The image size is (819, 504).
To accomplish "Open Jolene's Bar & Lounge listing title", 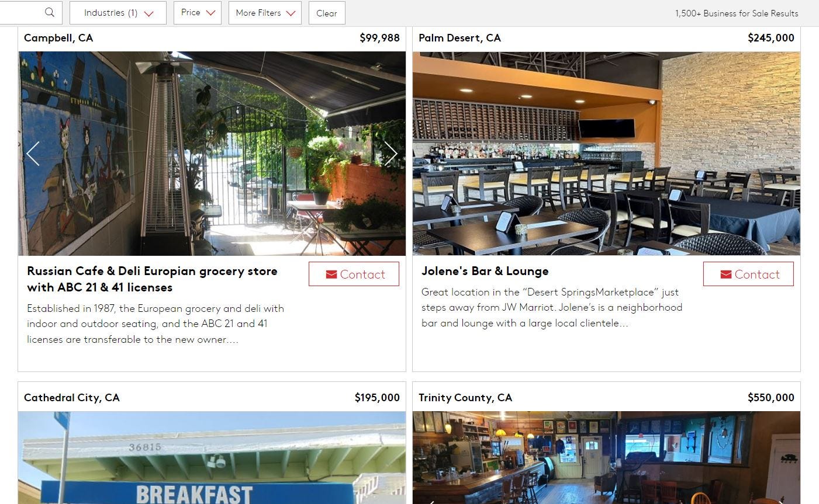I will pyautogui.click(x=485, y=271).
